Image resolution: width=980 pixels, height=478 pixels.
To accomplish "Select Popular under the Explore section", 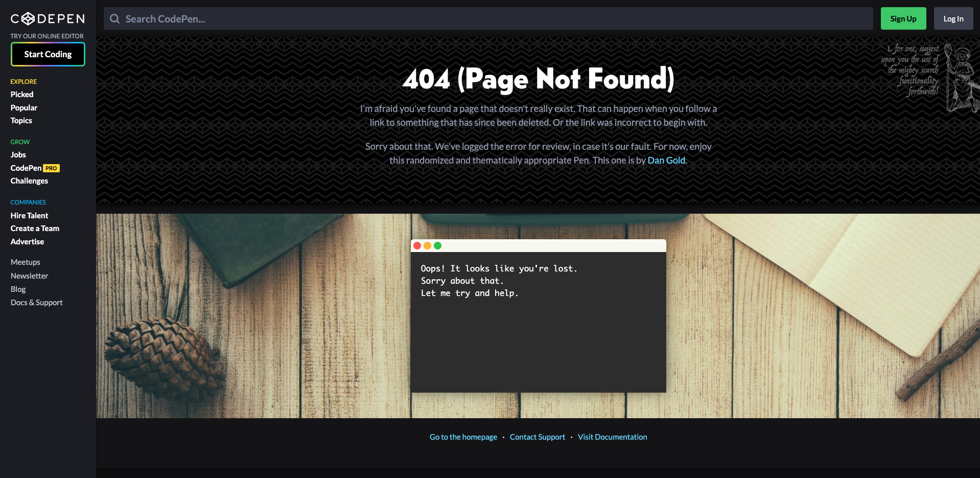I will point(24,107).
